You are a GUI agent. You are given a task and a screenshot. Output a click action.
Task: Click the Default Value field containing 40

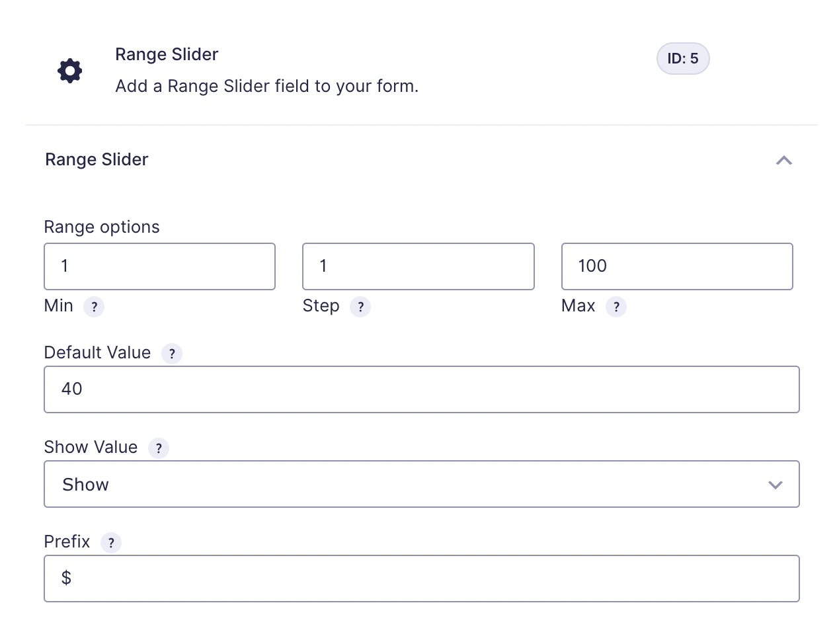(422, 389)
